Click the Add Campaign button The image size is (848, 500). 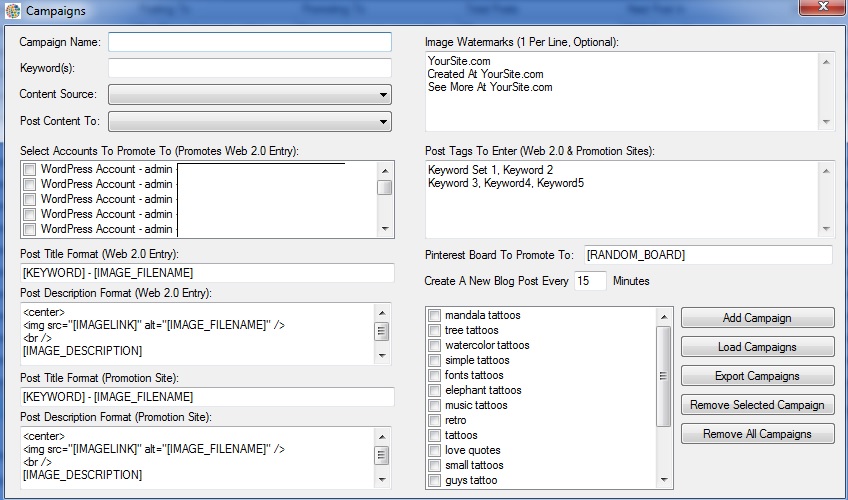click(x=757, y=318)
